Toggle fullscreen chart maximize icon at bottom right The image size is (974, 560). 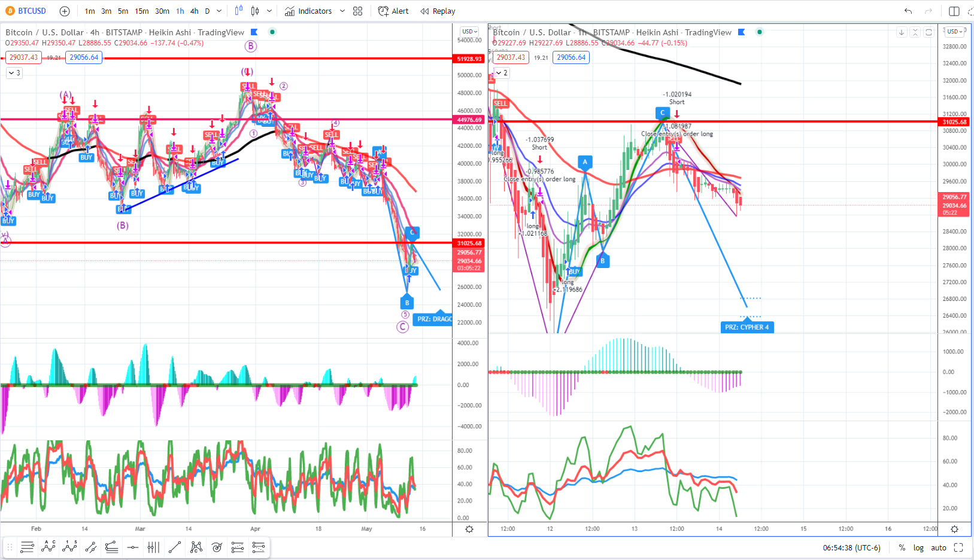(958, 547)
